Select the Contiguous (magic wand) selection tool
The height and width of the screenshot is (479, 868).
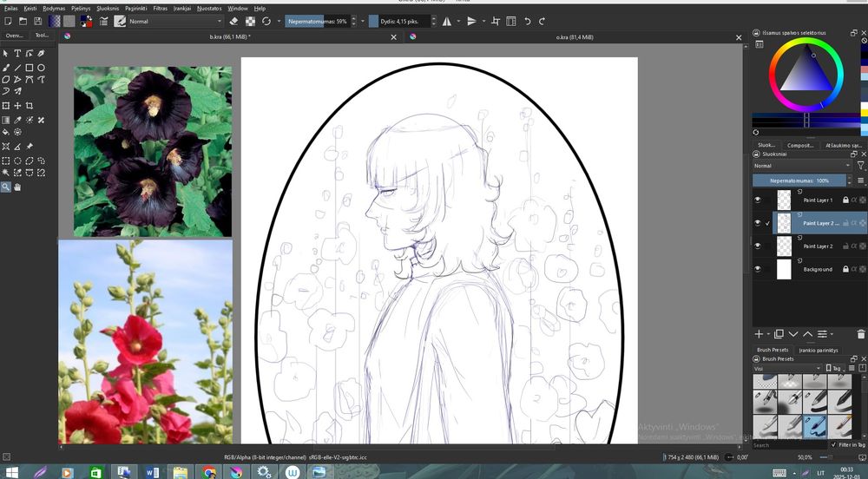point(5,173)
